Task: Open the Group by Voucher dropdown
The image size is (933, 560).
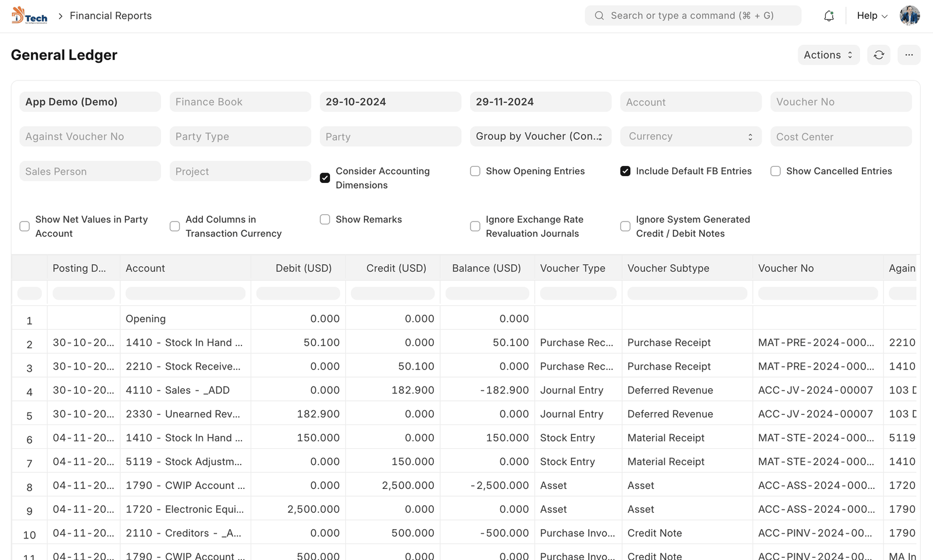Action: 540,136
